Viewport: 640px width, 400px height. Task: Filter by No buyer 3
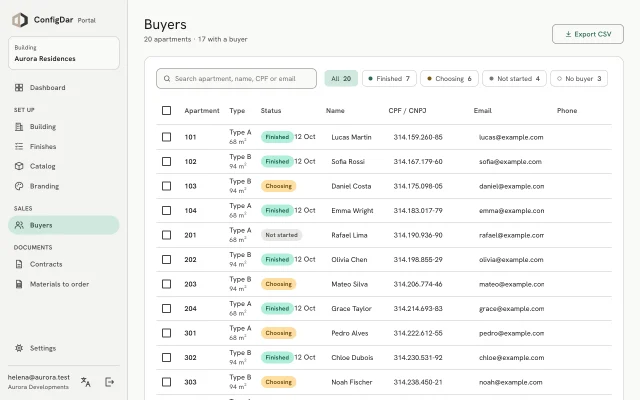click(x=579, y=78)
